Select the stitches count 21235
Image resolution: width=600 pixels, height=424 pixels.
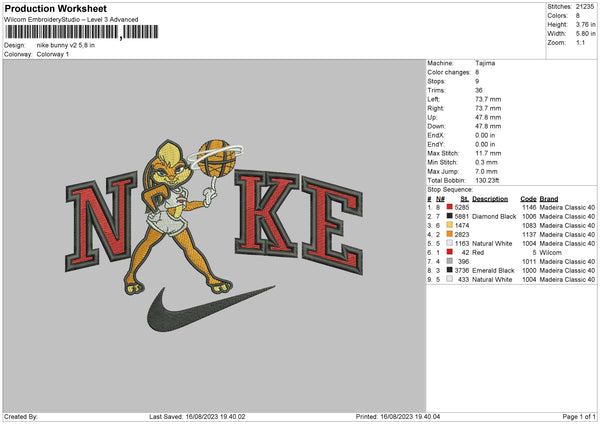point(585,7)
